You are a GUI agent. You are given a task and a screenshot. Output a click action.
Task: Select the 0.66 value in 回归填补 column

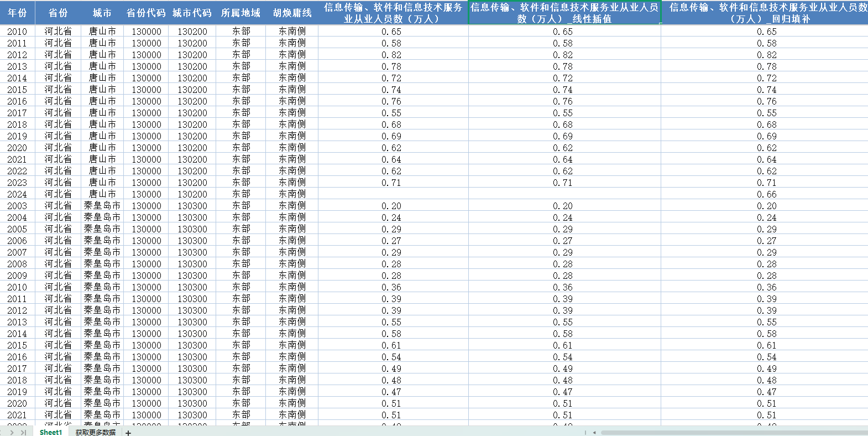click(767, 194)
